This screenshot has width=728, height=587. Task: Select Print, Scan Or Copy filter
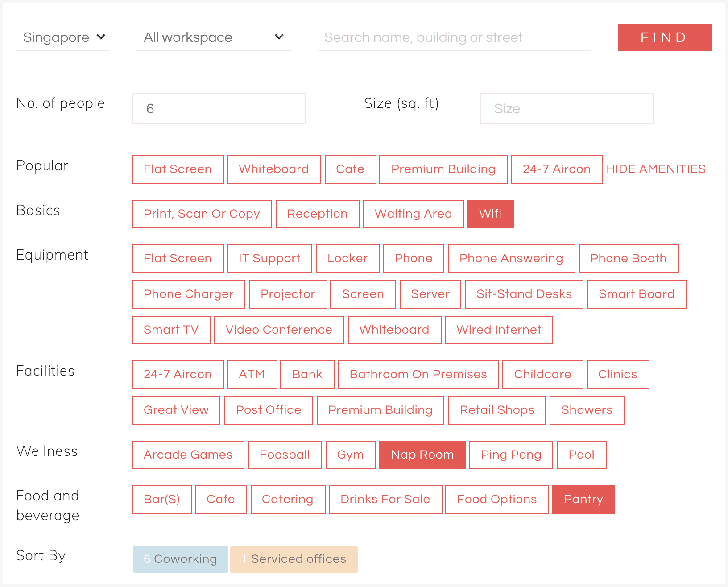[202, 214]
